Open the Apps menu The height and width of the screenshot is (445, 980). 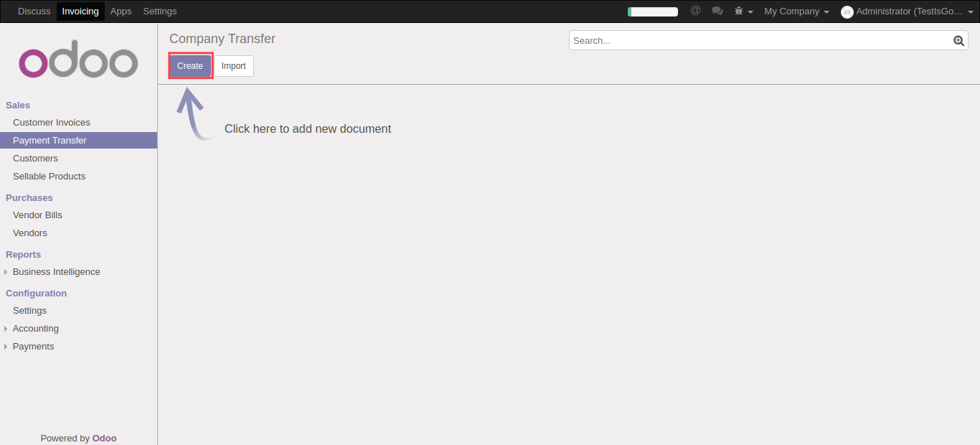121,11
